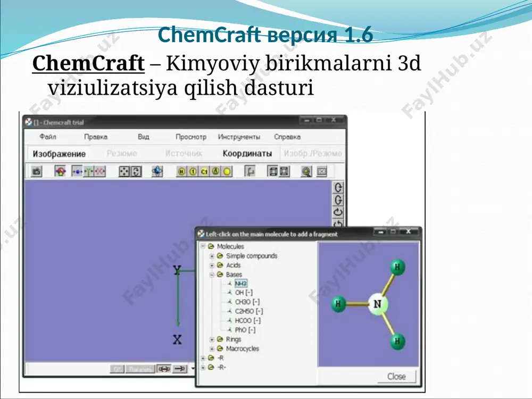532x399 pixels.
Task: Select the pink crossed-bonds tool icon
Action: (100, 171)
